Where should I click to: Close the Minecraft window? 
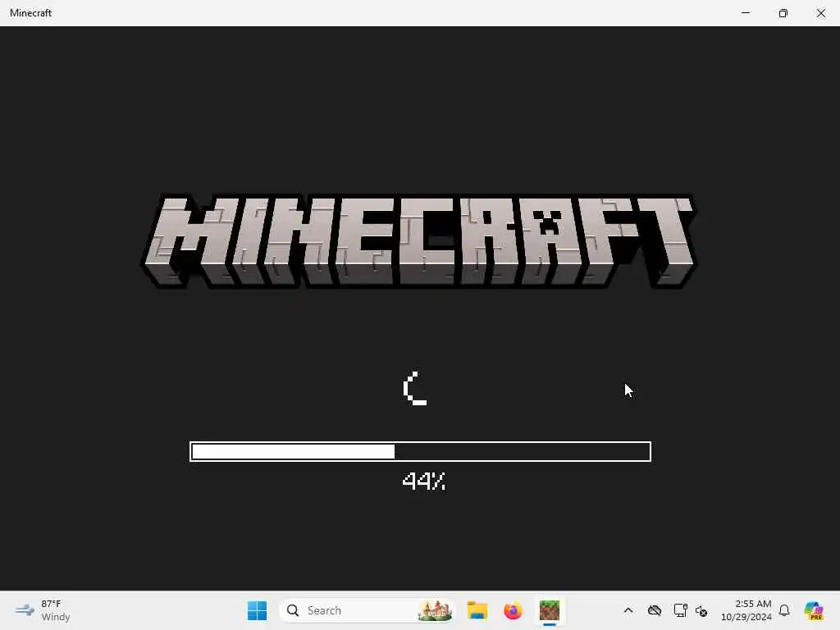pos(820,13)
